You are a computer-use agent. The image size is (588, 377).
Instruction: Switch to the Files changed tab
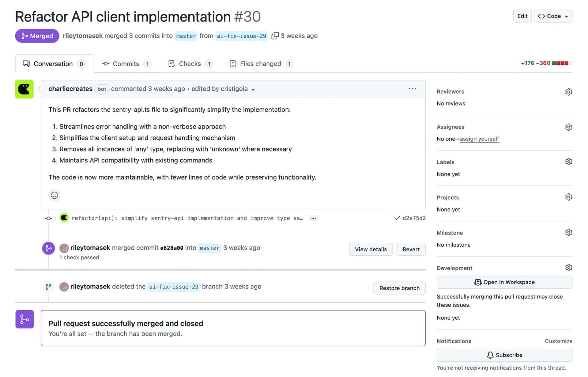click(261, 64)
